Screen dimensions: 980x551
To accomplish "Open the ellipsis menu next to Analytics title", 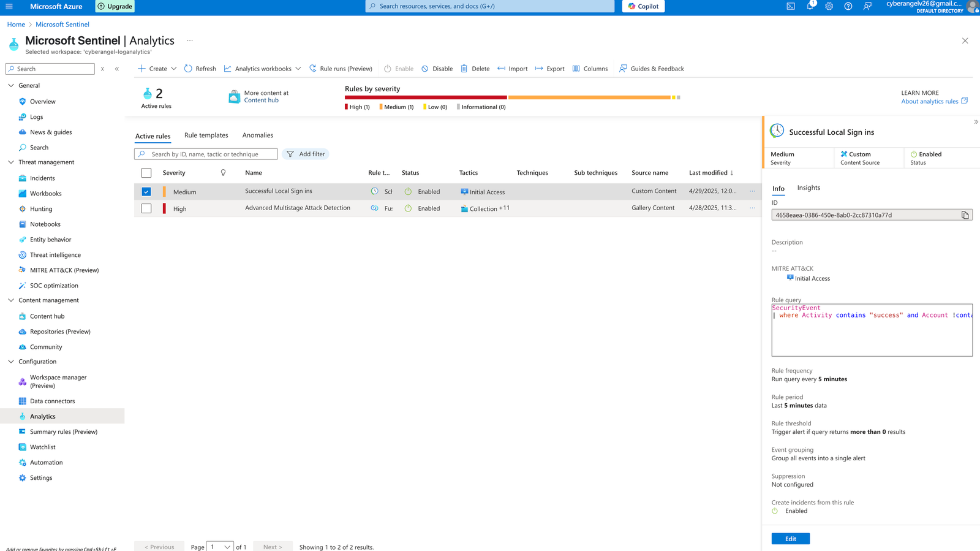I will pyautogui.click(x=190, y=40).
